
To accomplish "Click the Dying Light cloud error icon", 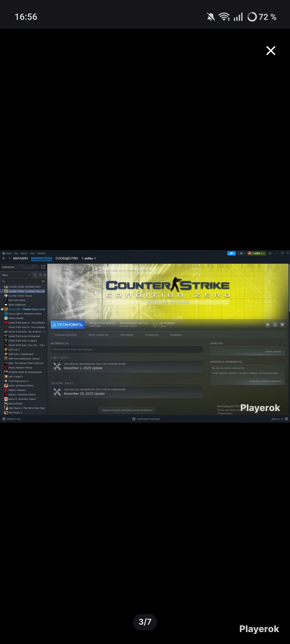I will click(2, 309).
